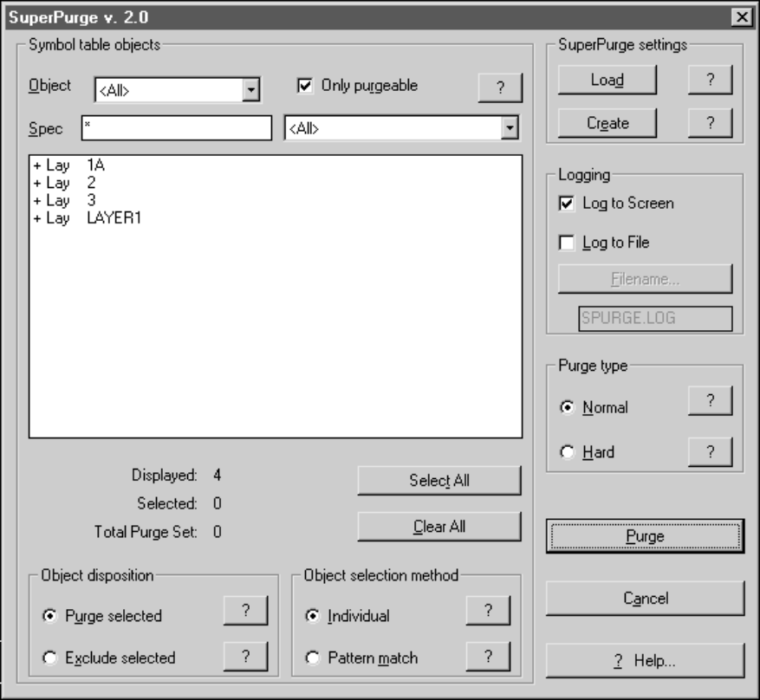760x700 pixels.
Task: Select Pattern match selection method
Action: click(313, 658)
